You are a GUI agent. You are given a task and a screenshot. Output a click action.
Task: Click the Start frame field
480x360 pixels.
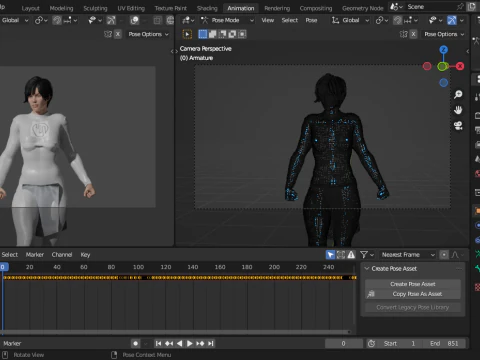(399, 343)
